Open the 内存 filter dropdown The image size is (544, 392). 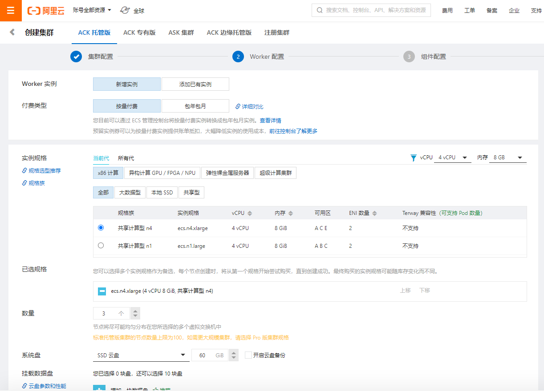click(x=508, y=158)
